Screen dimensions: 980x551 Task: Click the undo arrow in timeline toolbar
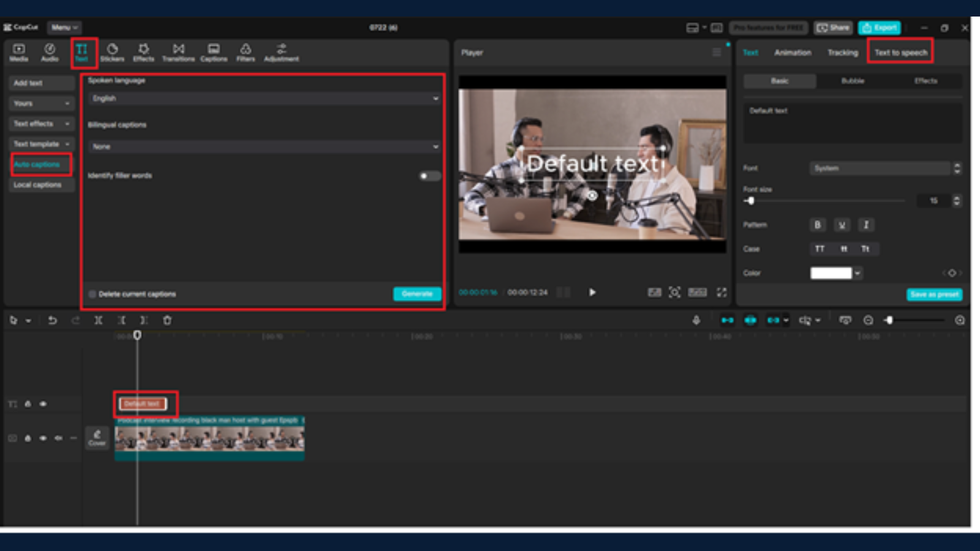pos(53,320)
